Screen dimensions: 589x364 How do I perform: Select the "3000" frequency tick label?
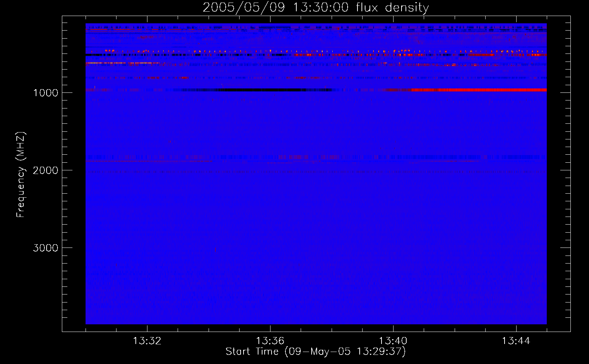(x=46, y=248)
